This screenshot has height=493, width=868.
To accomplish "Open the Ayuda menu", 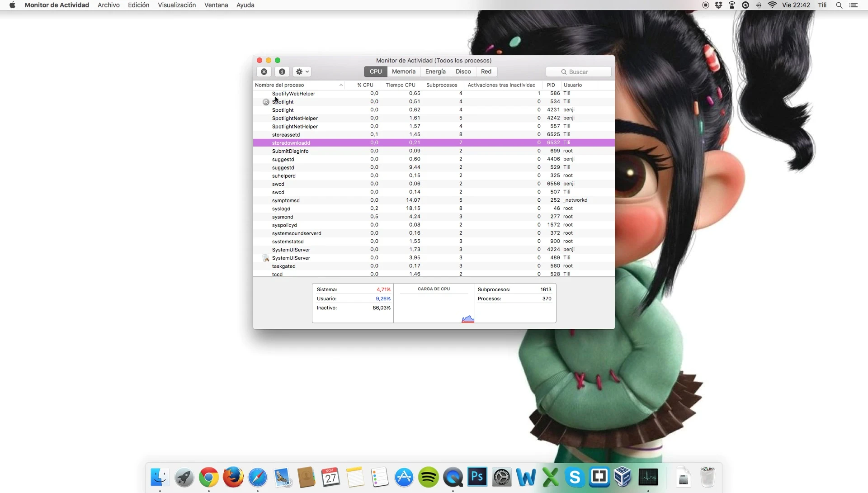I will 245,5.
